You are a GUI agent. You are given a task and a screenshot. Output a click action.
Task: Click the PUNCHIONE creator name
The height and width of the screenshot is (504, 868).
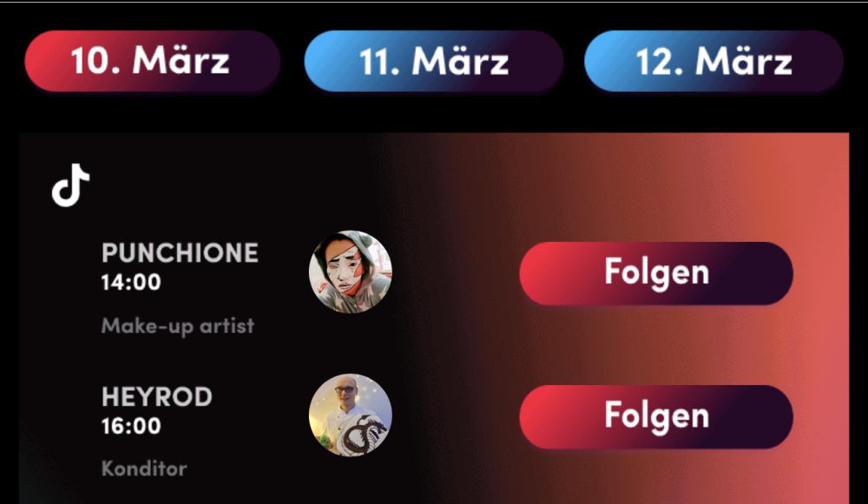pos(180,253)
